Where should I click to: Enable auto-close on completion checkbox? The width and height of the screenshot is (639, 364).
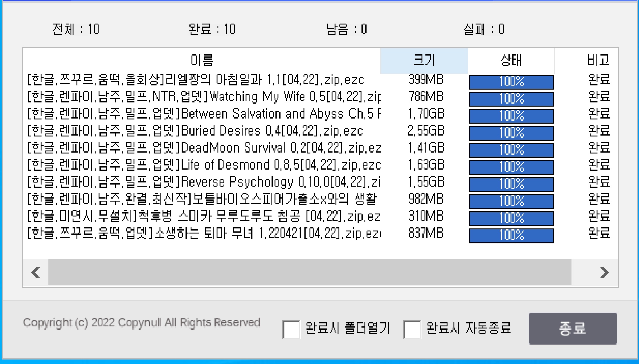coord(412,329)
